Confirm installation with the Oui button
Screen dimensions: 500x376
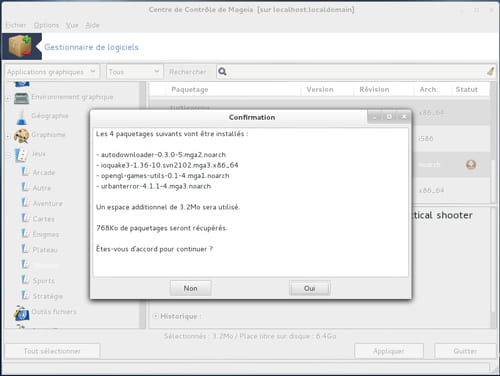(310, 288)
